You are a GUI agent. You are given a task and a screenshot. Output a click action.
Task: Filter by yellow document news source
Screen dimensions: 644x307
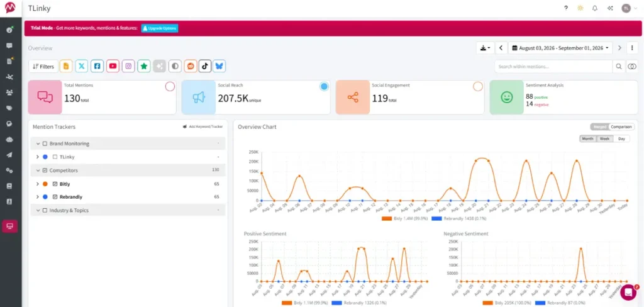65,66
